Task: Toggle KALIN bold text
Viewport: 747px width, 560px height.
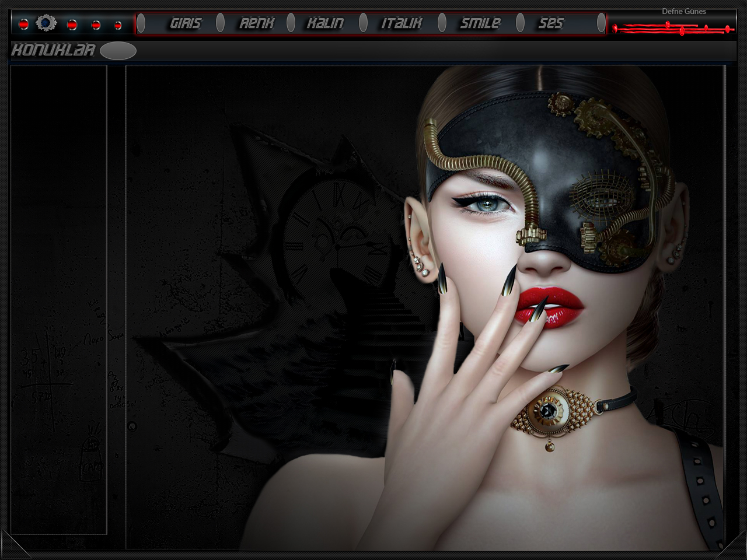Action: [x=325, y=23]
